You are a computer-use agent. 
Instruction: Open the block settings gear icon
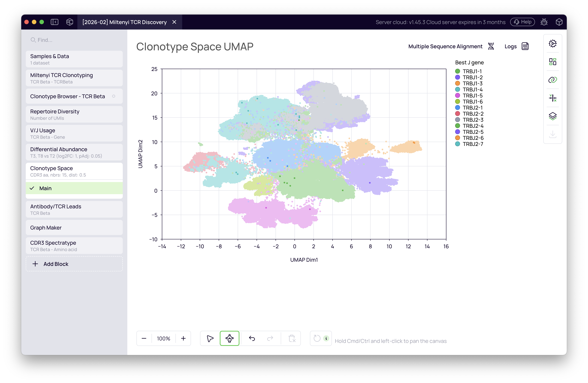pyautogui.click(x=553, y=44)
